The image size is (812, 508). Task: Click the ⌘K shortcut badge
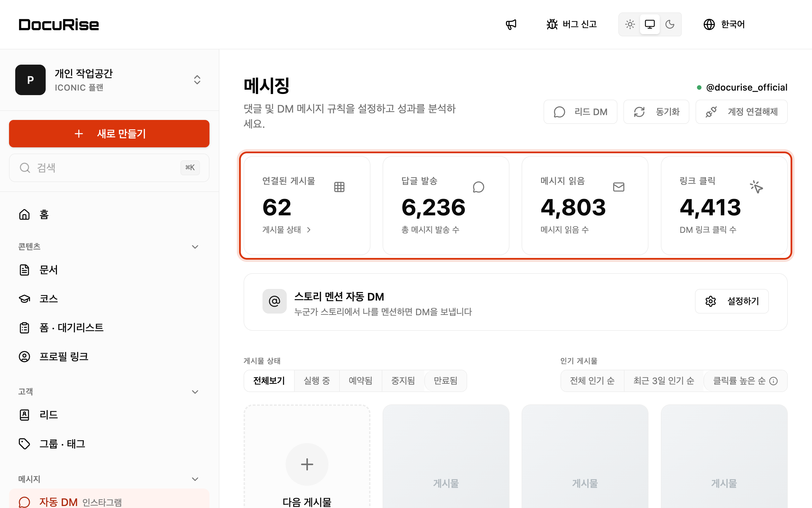click(190, 167)
